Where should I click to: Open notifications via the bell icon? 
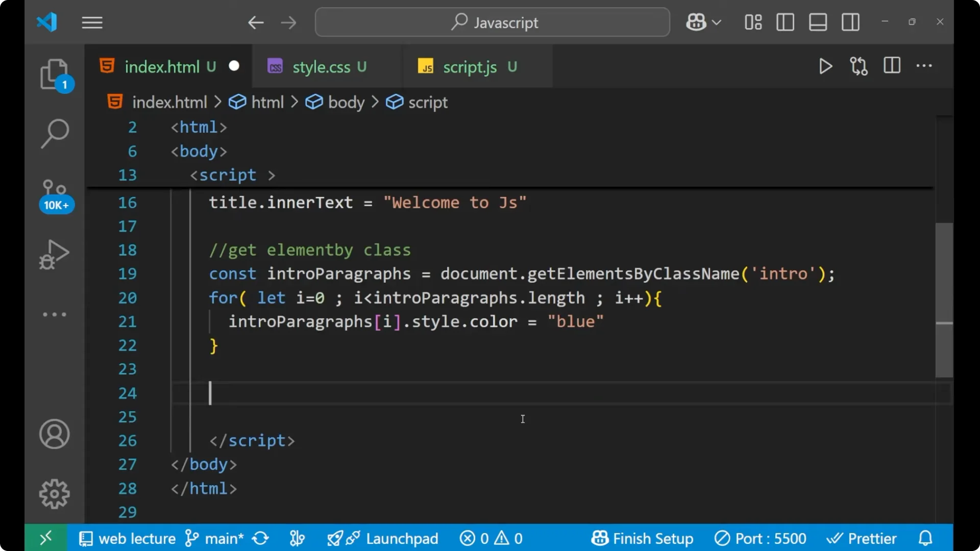[925, 538]
